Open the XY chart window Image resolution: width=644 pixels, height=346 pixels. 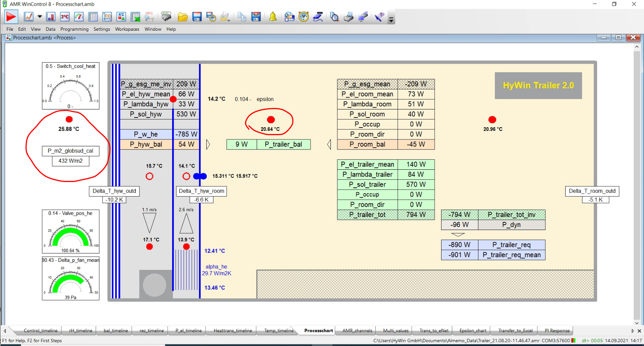[107, 17]
